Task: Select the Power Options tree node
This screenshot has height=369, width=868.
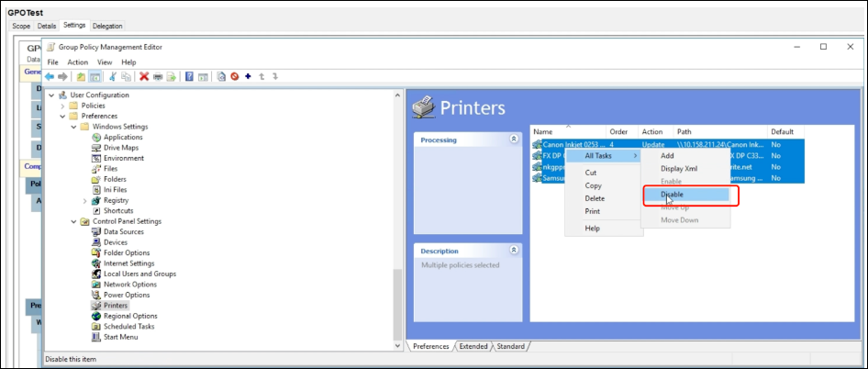Action: pos(127,295)
